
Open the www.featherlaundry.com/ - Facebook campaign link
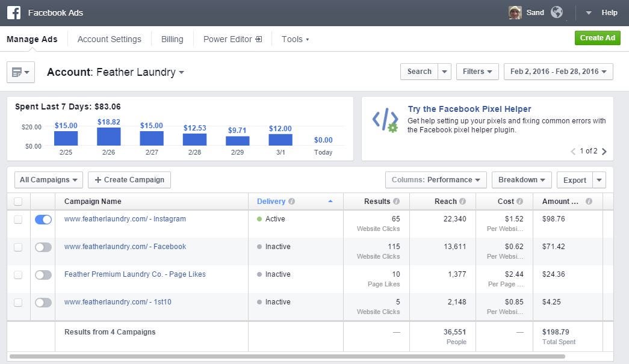point(125,247)
